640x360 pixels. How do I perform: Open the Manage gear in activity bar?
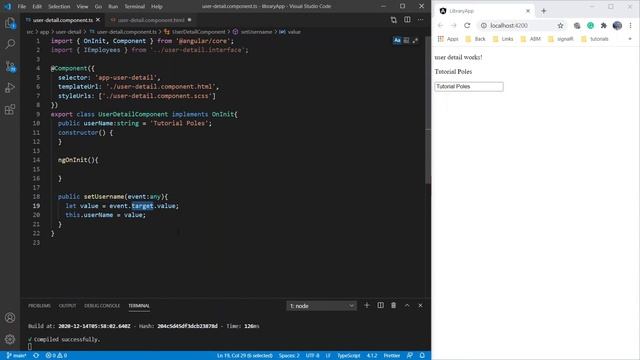pos(10,339)
